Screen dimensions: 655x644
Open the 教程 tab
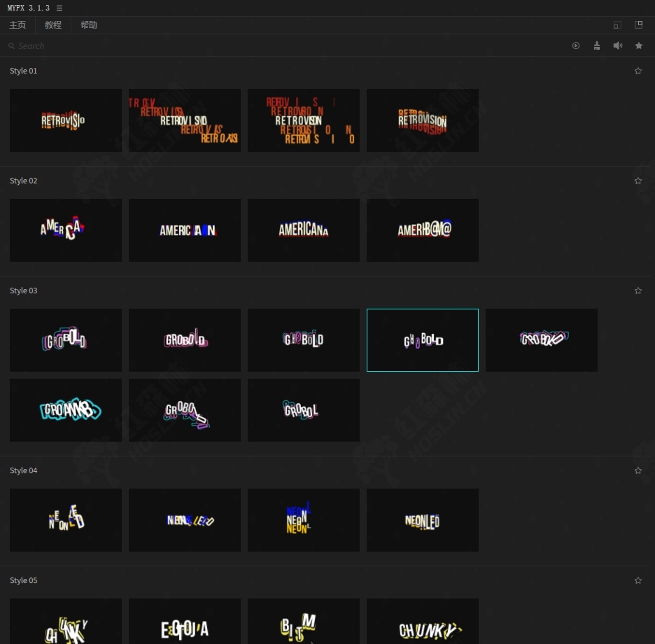pyautogui.click(x=53, y=25)
